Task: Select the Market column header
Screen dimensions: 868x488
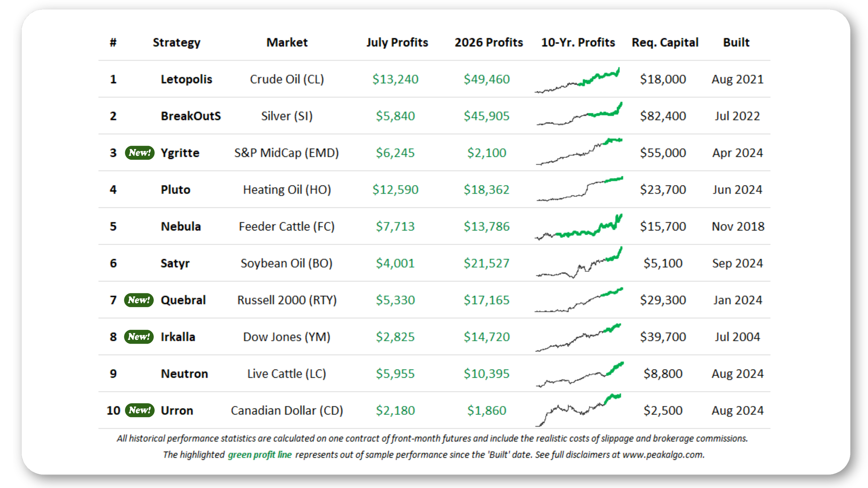Action: 287,42
